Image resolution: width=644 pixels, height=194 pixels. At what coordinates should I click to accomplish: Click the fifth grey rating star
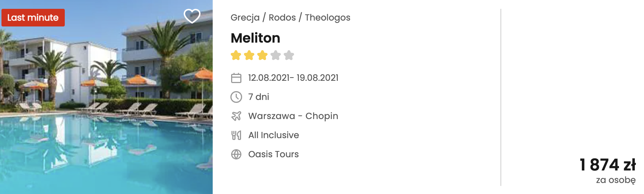click(289, 55)
